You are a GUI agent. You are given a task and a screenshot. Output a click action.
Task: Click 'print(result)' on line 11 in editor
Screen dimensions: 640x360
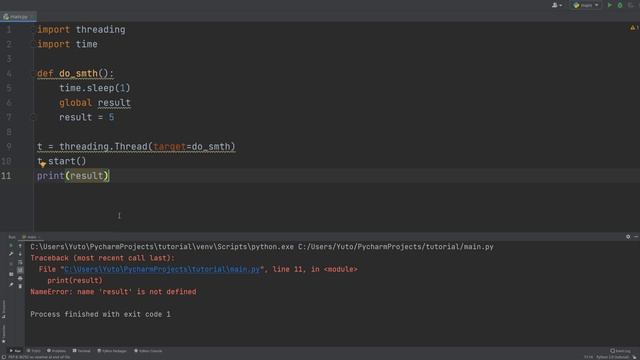[73, 176]
